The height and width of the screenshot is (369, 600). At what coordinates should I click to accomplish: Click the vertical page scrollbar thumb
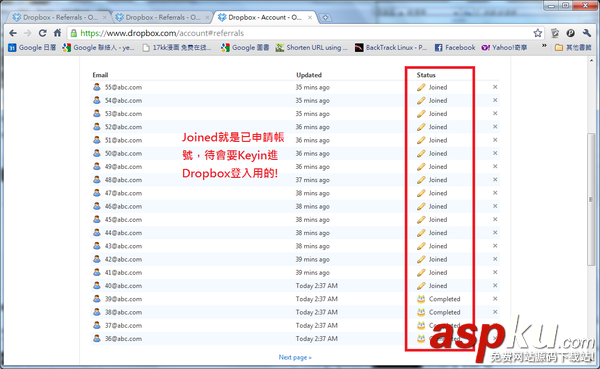pyautogui.click(x=591, y=199)
